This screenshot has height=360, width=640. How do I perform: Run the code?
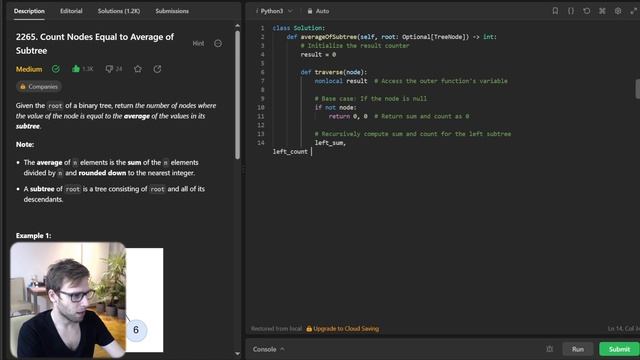click(x=578, y=349)
